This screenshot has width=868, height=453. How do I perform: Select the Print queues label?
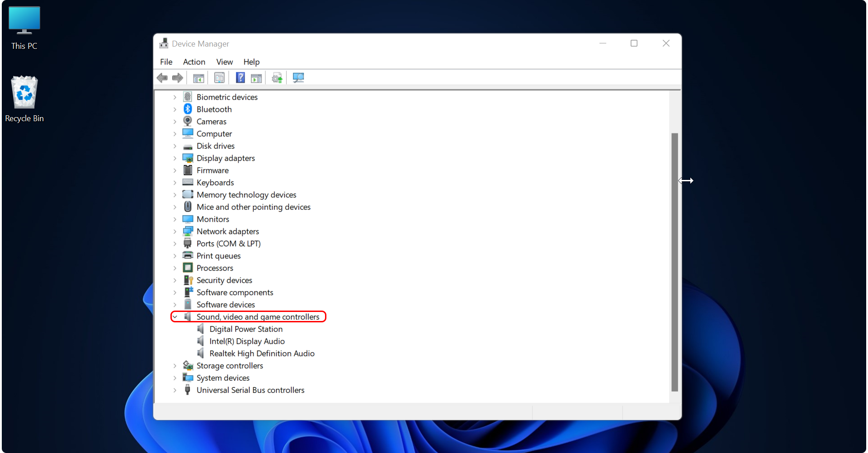tap(218, 256)
